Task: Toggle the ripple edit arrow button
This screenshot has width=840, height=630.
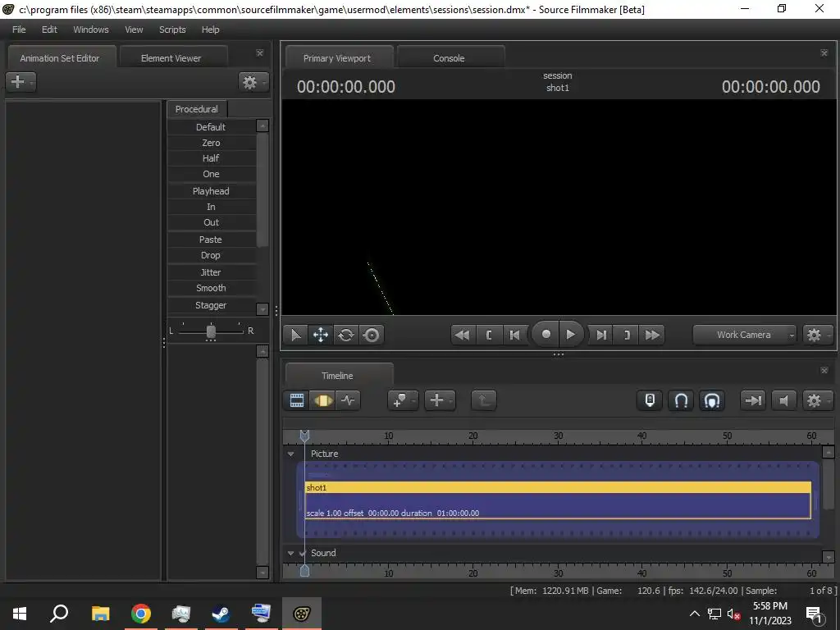Action: [753, 400]
